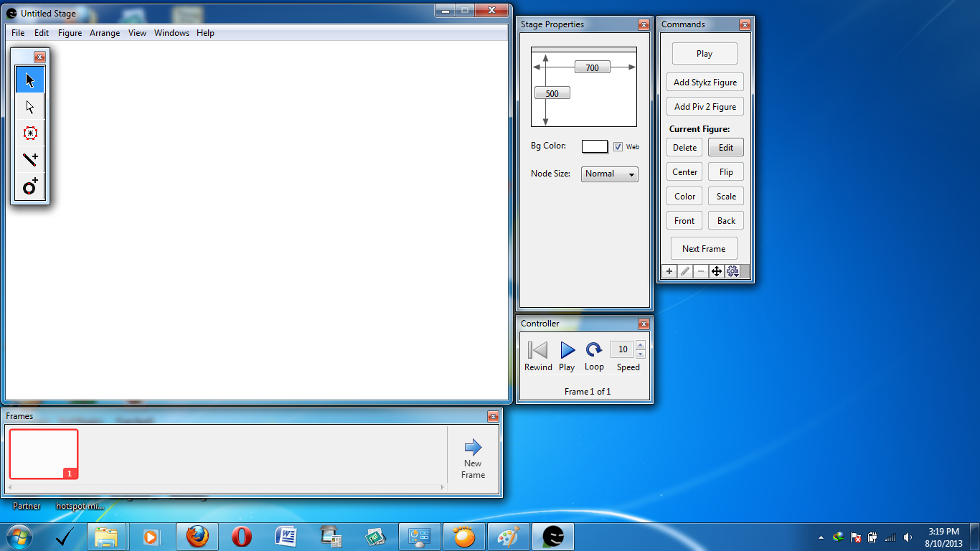Open the Edit menu
Image resolution: width=980 pixels, height=551 pixels.
[42, 33]
